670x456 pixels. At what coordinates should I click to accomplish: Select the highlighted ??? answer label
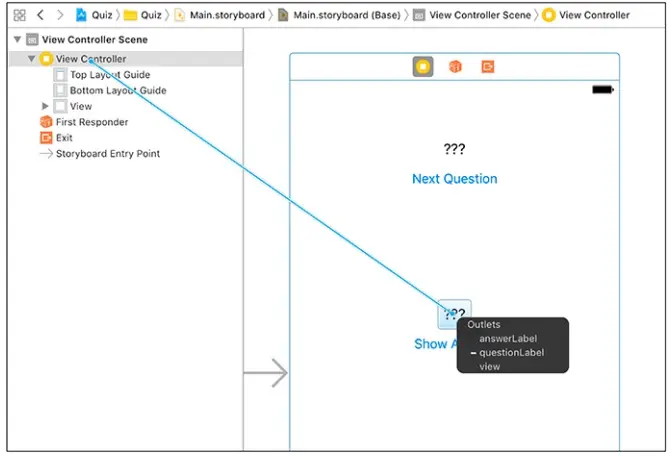click(455, 314)
